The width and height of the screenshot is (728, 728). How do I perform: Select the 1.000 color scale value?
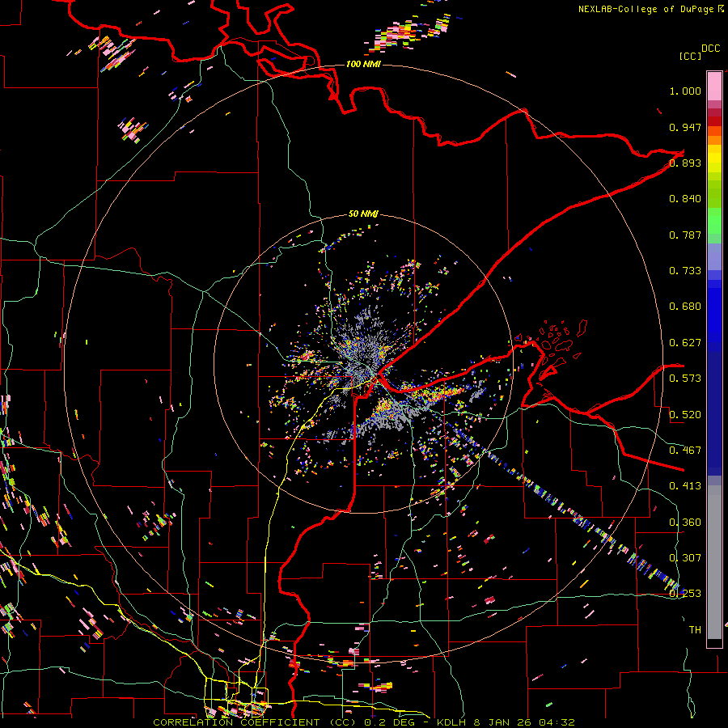(x=685, y=91)
